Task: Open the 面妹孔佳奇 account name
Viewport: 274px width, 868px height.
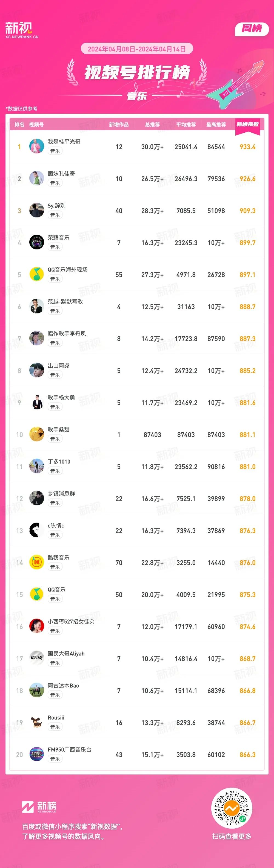Action: (61, 174)
